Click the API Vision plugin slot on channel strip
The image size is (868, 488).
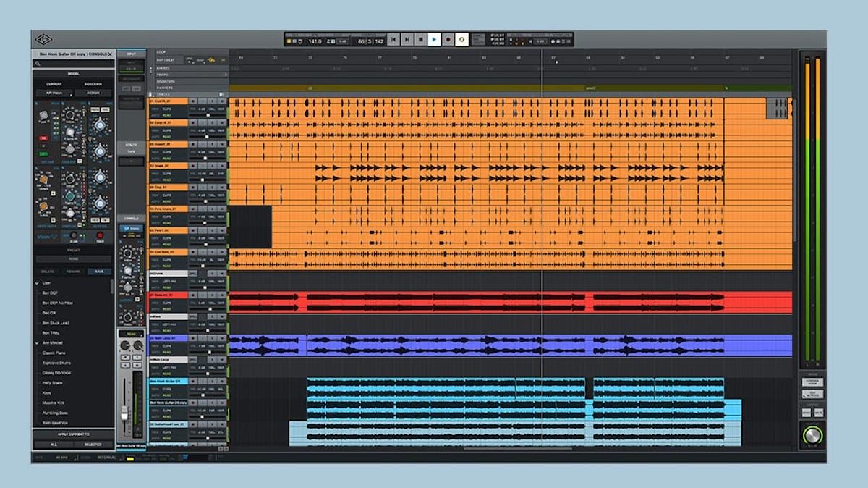point(131,229)
